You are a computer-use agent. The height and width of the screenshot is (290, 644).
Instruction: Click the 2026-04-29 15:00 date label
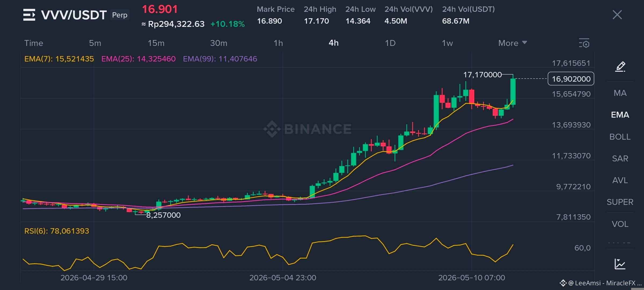[94, 278]
